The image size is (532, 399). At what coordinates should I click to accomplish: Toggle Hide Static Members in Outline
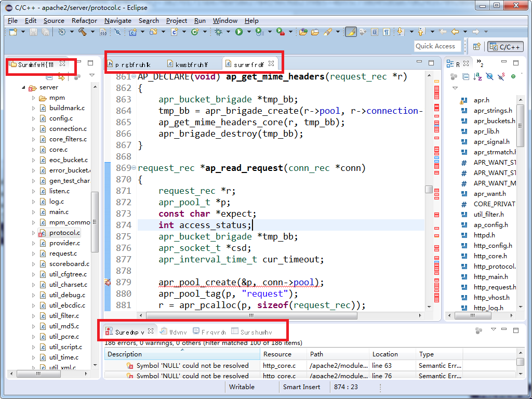click(501, 77)
